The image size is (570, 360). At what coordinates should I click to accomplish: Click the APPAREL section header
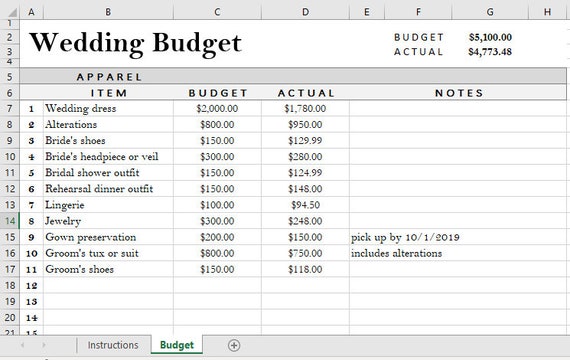[109, 77]
